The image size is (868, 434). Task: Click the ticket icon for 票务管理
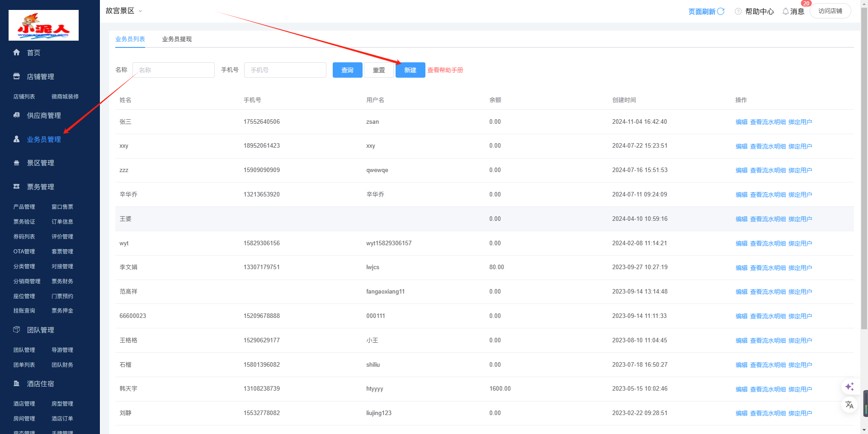tap(17, 187)
